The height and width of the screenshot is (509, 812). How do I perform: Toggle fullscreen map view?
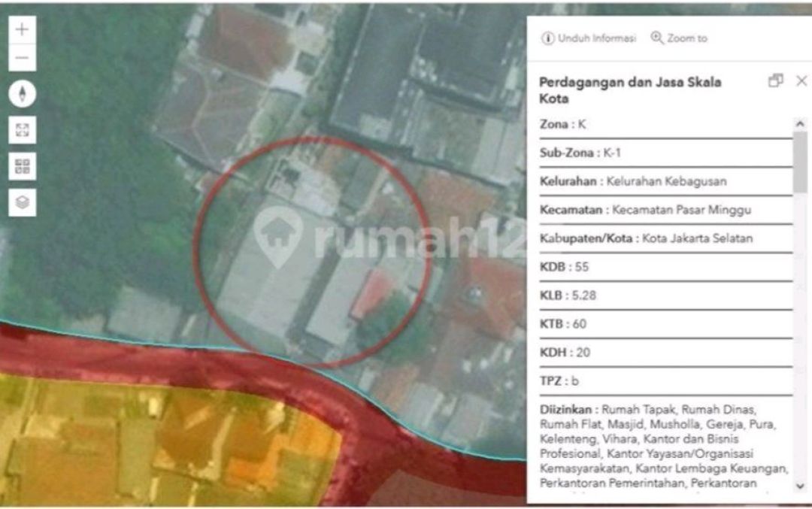point(23,130)
